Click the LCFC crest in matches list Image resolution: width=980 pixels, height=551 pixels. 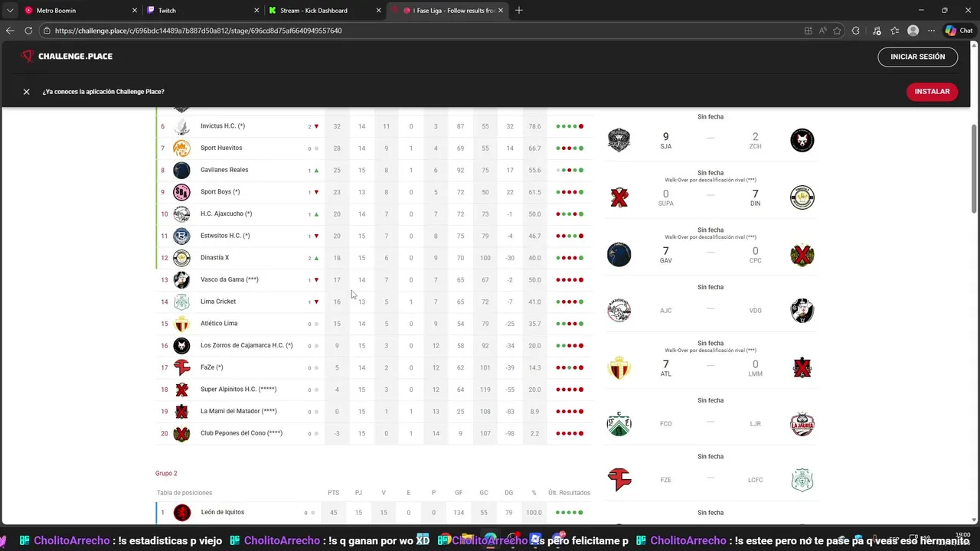click(x=802, y=480)
